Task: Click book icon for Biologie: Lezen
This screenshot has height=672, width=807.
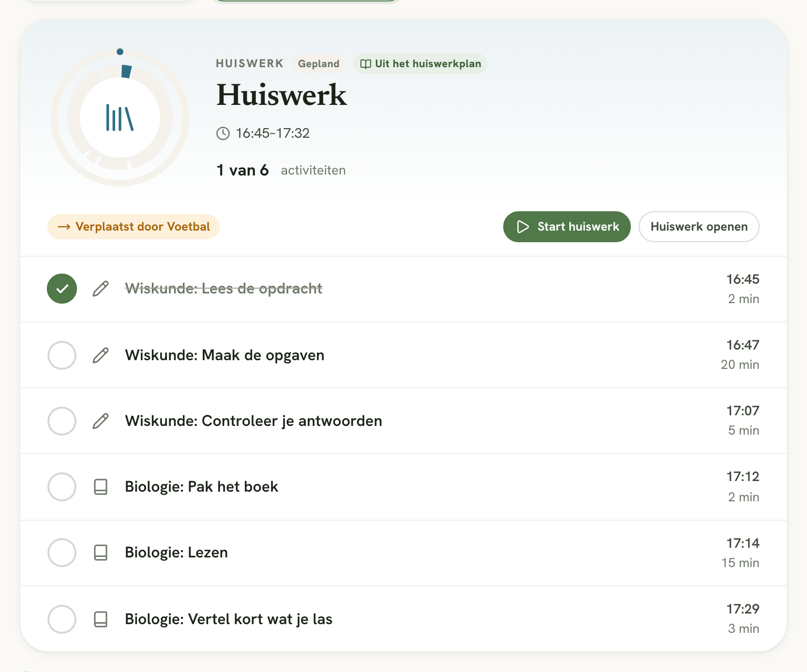Action: 101,553
